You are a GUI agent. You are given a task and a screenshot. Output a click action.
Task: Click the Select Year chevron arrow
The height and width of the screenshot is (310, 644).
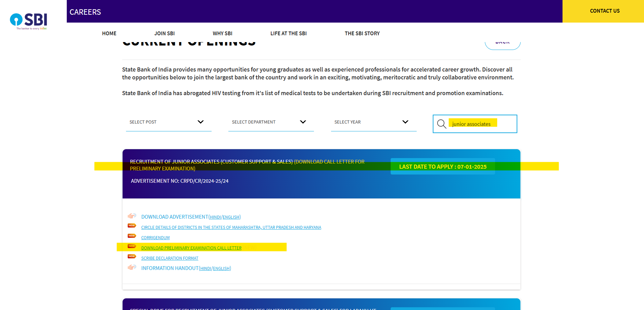click(x=405, y=122)
